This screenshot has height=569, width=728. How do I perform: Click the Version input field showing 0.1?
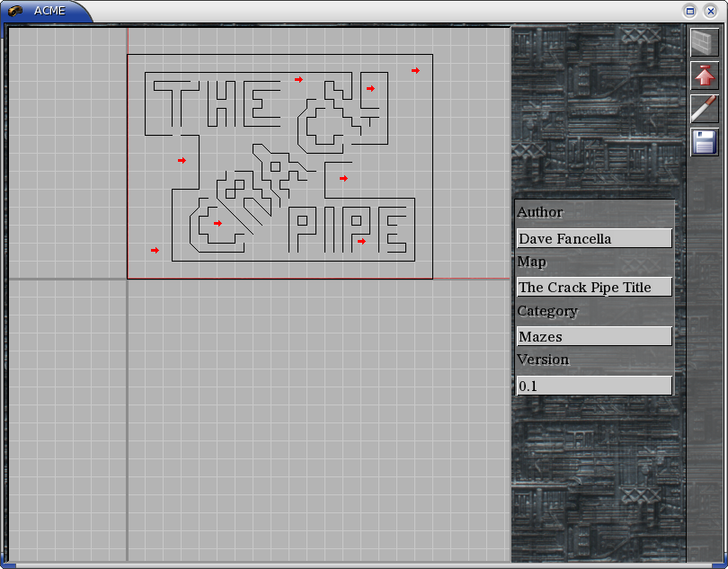pos(594,386)
